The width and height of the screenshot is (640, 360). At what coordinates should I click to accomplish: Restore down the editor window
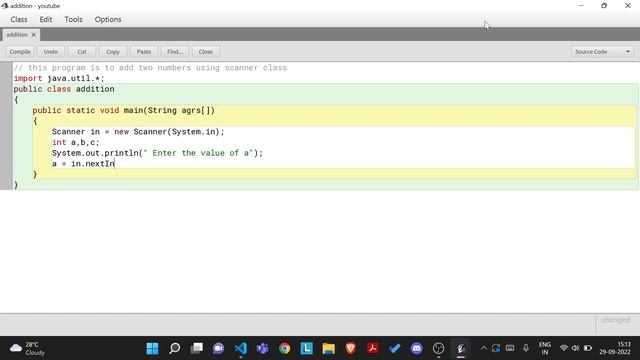coord(604,6)
